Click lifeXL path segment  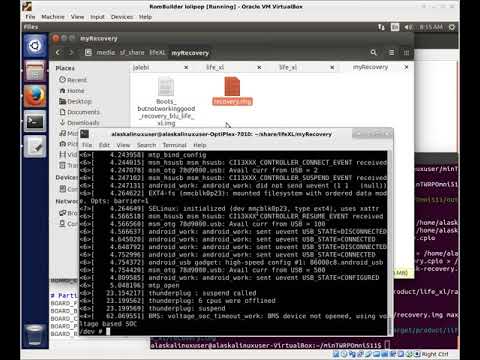click(157, 53)
